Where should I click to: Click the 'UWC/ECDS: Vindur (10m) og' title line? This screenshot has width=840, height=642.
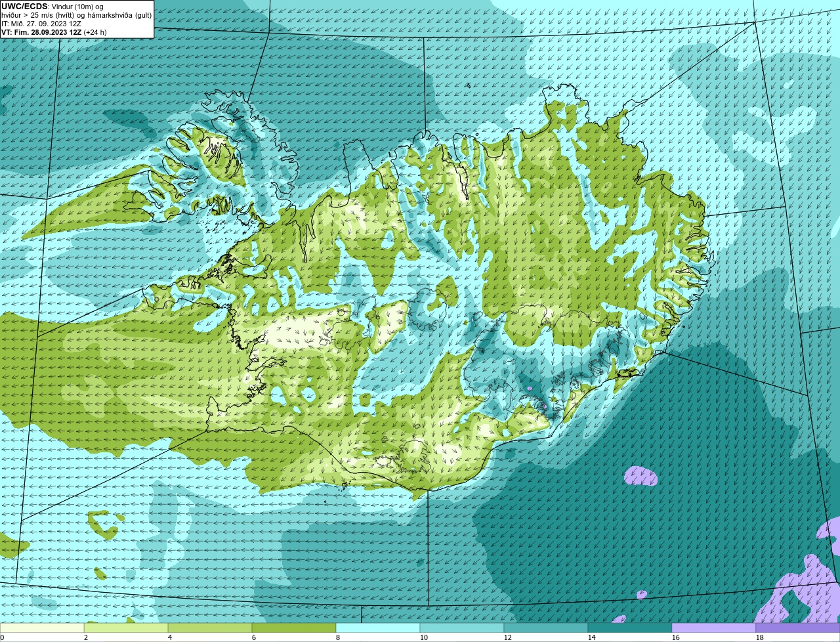52,7
